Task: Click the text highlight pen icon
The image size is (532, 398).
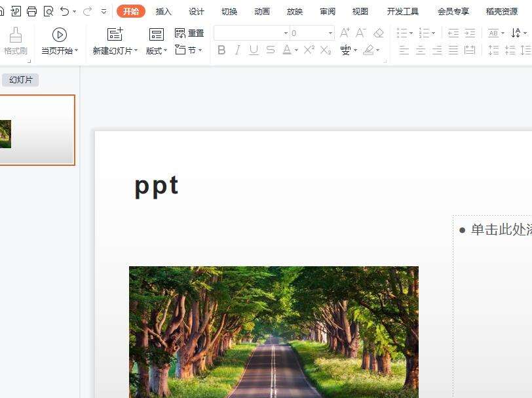Action: pyautogui.click(x=369, y=50)
